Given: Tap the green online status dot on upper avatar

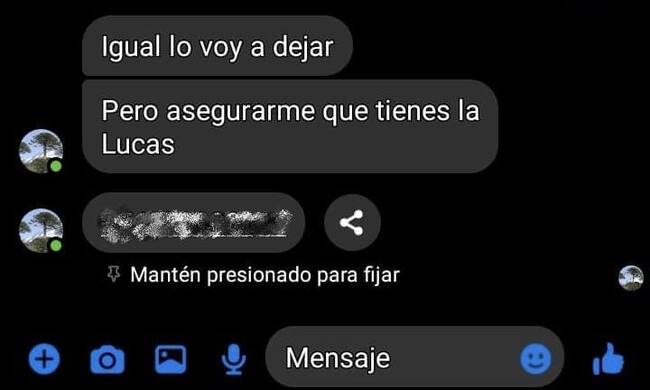Looking at the screenshot, I should 56,166.
